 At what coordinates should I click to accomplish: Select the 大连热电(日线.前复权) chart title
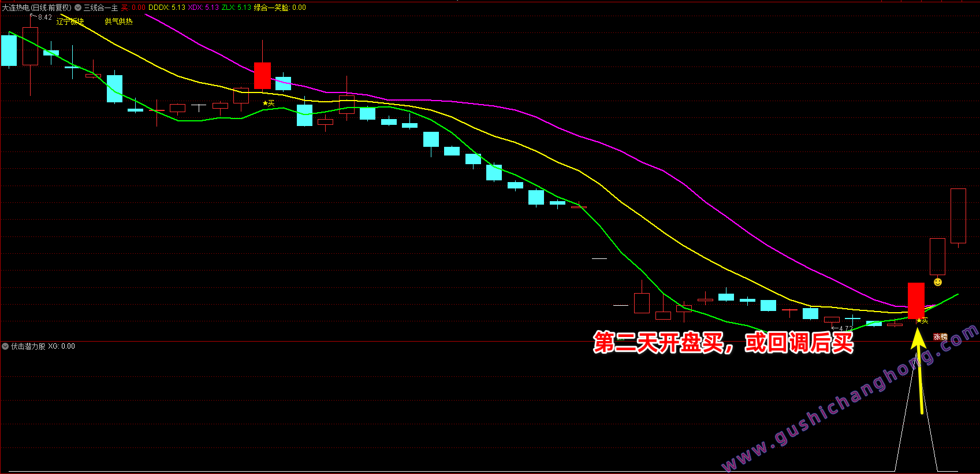[x=37, y=8]
